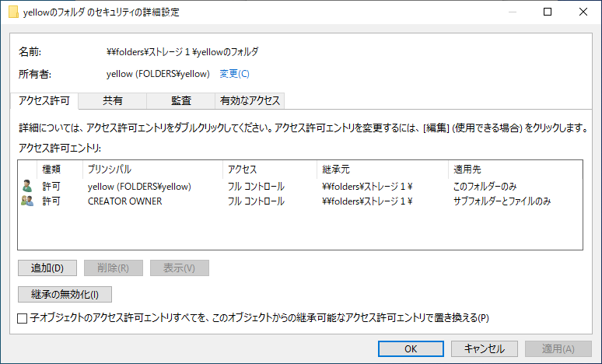Sort by the プリンシパル column header
The height and width of the screenshot is (364, 602).
click(x=152, y=170)
